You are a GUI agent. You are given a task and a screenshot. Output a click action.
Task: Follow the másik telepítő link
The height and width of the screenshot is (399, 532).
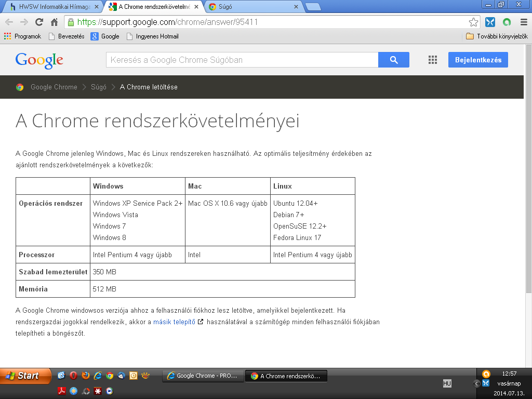coord(175,322)
